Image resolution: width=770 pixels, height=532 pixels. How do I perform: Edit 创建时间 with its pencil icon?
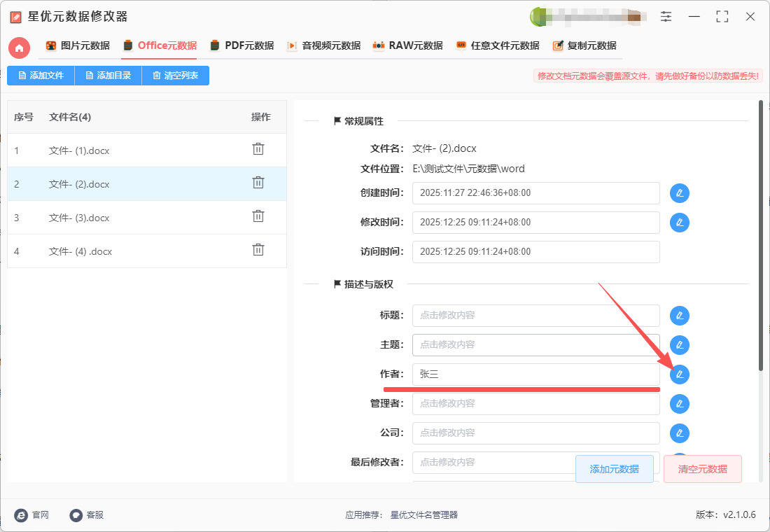pyautogui.click(x=680, y=193)
